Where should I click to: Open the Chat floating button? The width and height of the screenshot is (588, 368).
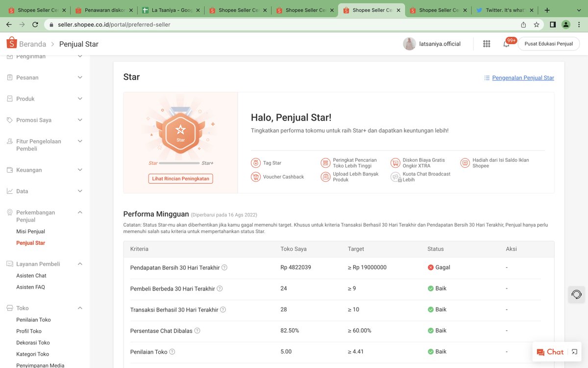click(550, 352)
